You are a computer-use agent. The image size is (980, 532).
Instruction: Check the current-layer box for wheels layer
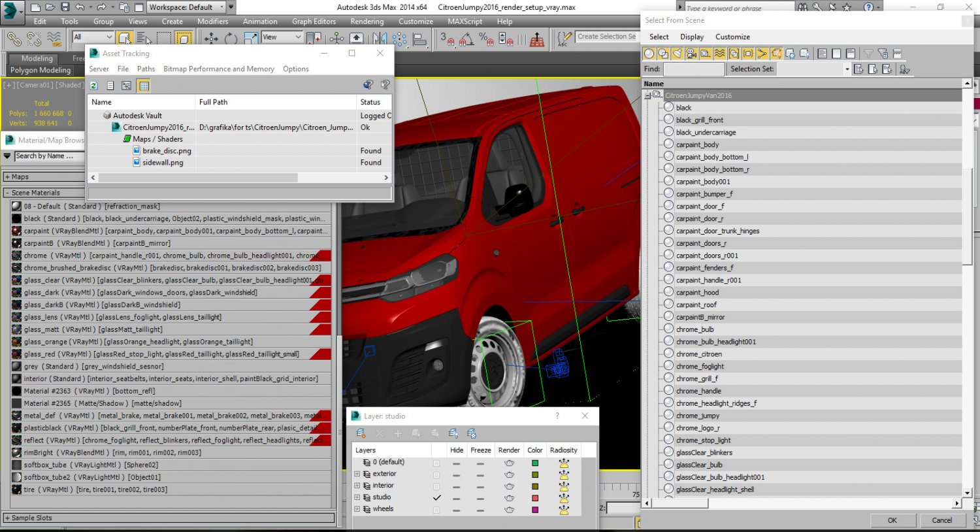click(x=436, y=509)
